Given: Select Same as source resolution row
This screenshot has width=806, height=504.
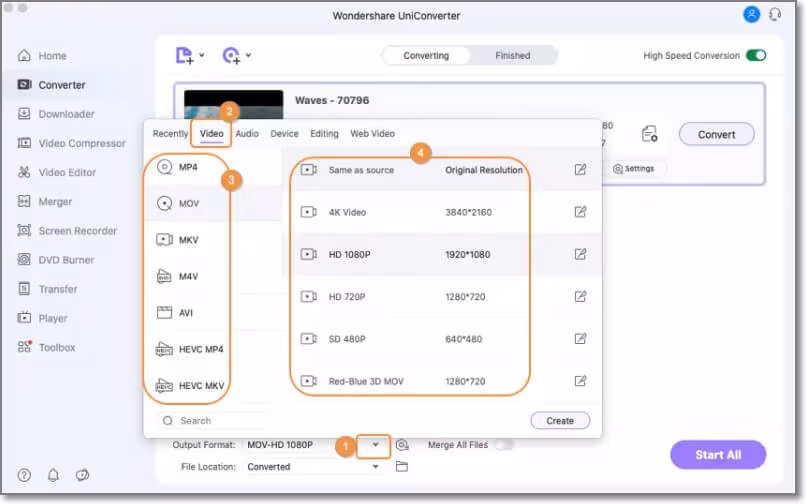Looking at the screenshot, I should click(x=442, y=170).
